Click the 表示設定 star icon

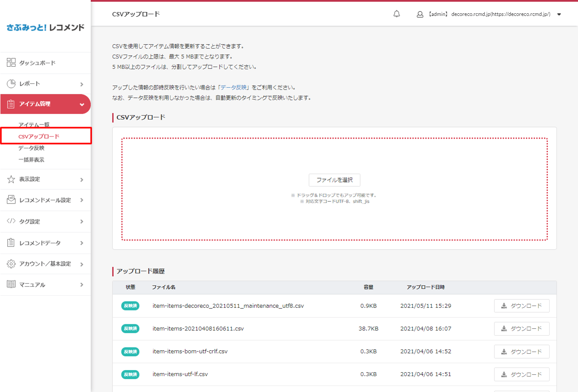pyautogui.click(x=11, y=179)
